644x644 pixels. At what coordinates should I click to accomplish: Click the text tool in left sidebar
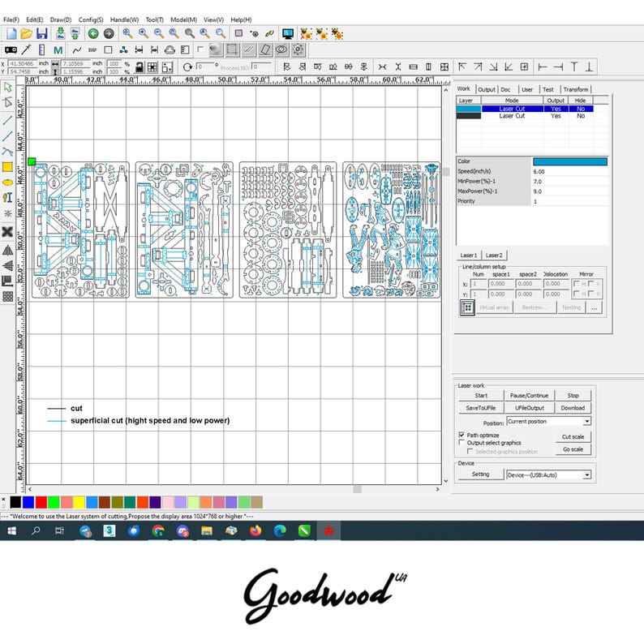(7, 198)
